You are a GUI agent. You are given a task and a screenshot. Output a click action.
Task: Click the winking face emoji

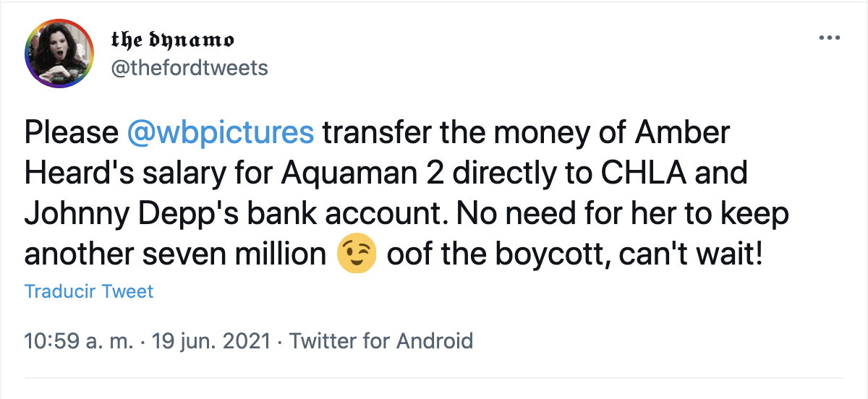coord(357,257)
